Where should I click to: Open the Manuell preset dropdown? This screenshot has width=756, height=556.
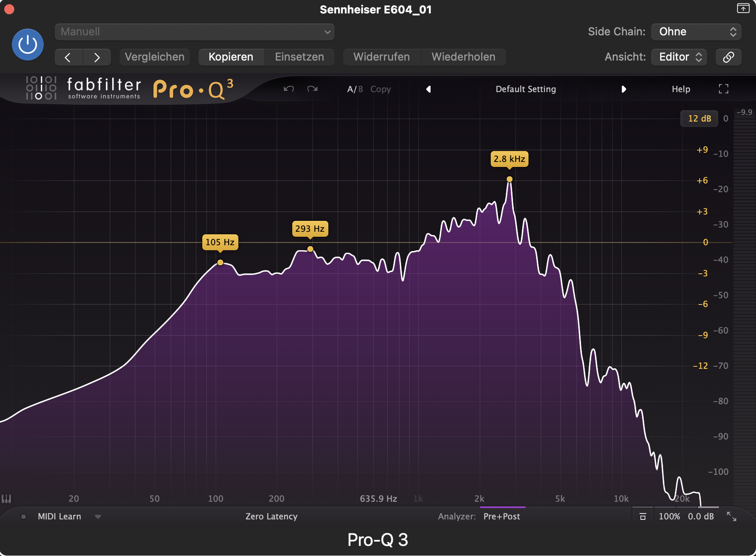[195, 32]
